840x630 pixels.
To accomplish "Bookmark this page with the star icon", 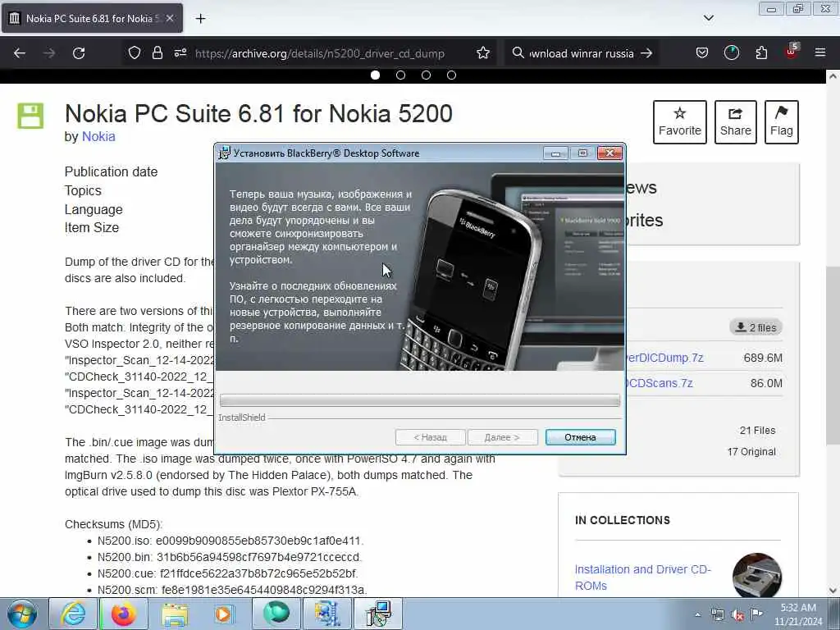I will [483, 53].
